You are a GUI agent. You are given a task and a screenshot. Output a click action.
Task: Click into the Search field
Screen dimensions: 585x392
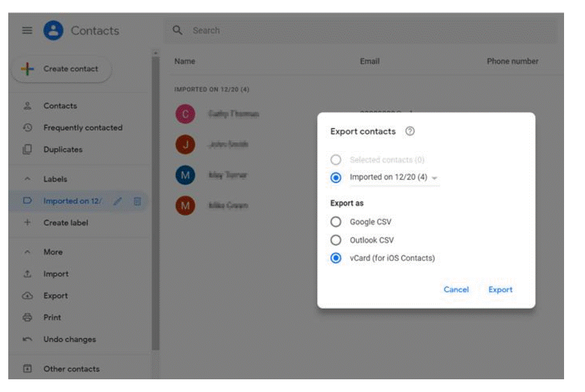click(x=361, y=30)
